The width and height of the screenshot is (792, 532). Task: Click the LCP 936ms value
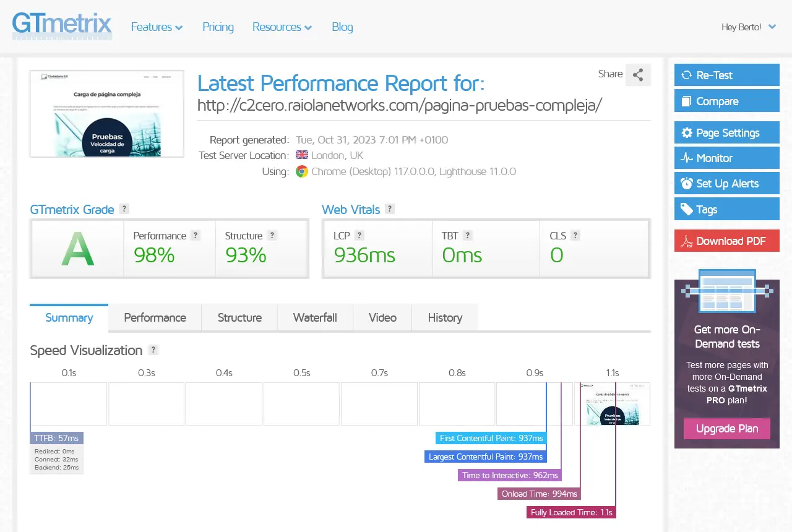pyautogui.click(x=364, y=255)
